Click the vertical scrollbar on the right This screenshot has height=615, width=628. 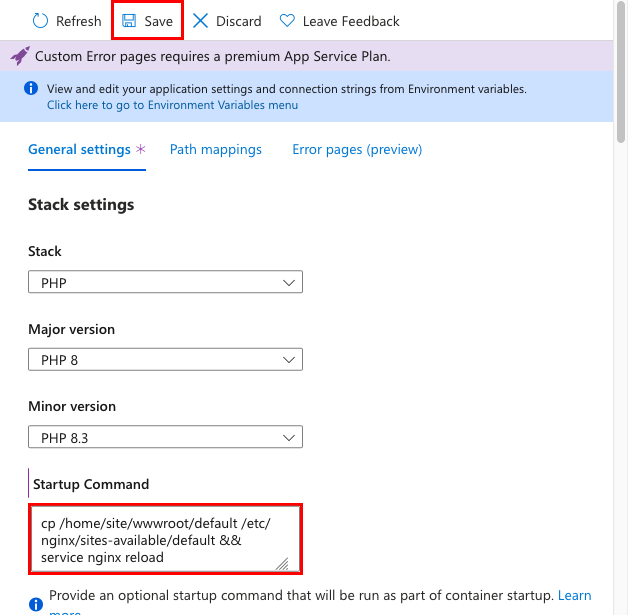tap(621, 300)
